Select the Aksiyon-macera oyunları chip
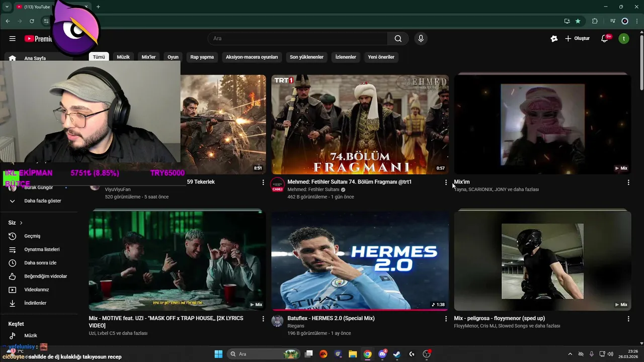644x362 pixels. [x=252, y=57]
